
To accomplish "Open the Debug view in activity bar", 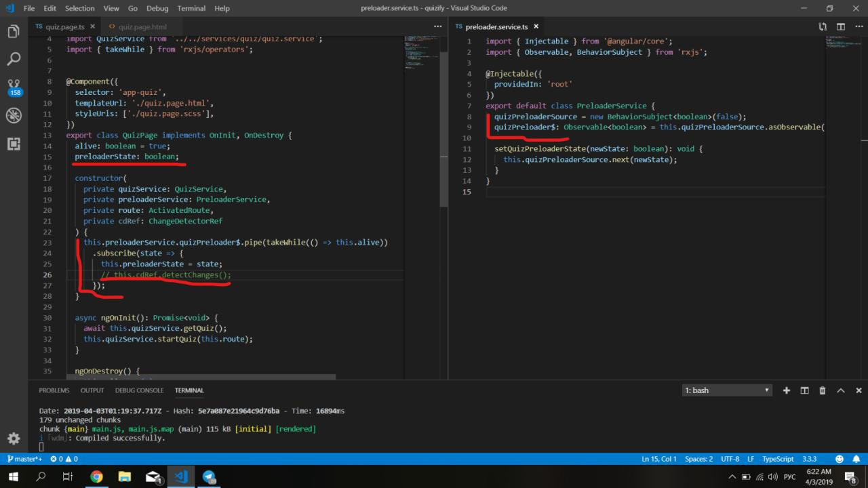I will click(x=13, y=115).
